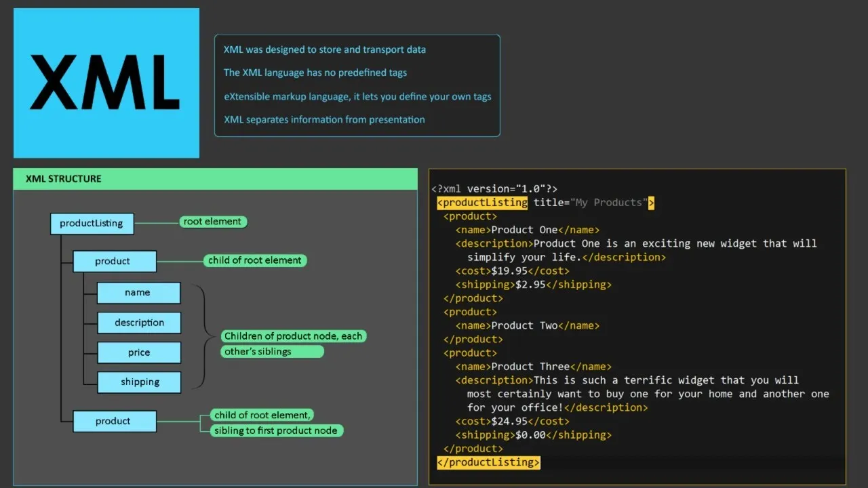This screenshot has height=488, width=868.
Task: Click the XML logo graphic
Action: (106, 81)
